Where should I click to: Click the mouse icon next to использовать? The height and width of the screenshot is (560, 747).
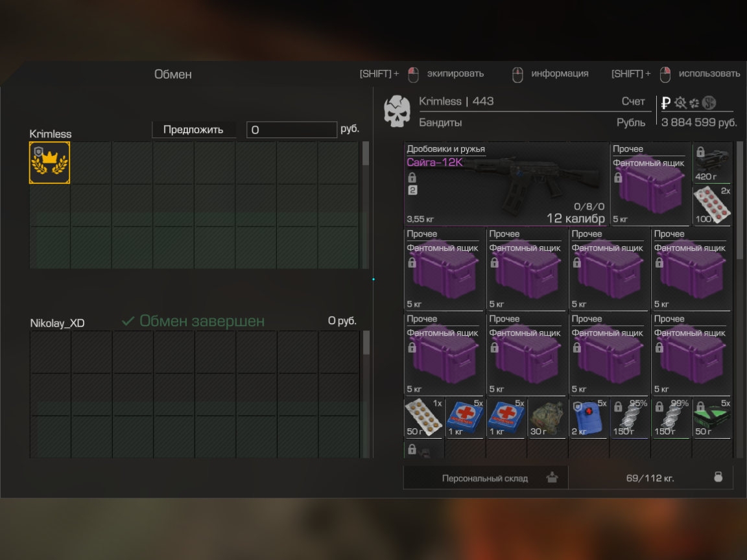click(665, 75)
